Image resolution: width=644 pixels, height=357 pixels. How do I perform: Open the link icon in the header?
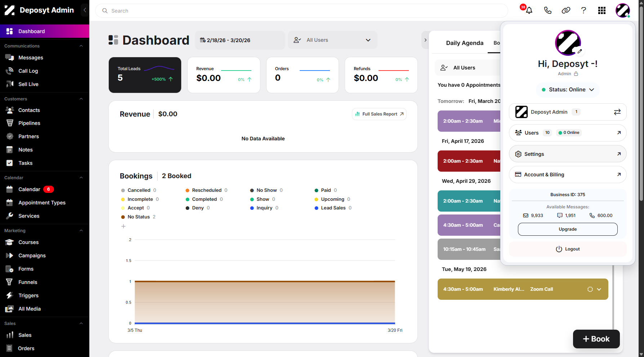[x=566, y=10]
